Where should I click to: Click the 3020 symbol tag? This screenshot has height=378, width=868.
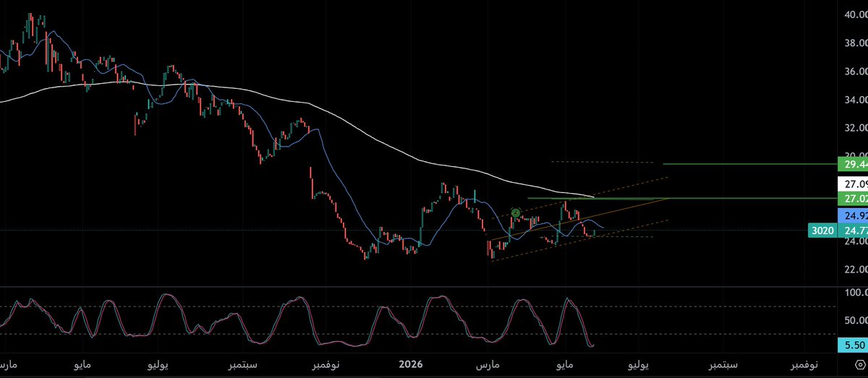(x=823, y=231)
